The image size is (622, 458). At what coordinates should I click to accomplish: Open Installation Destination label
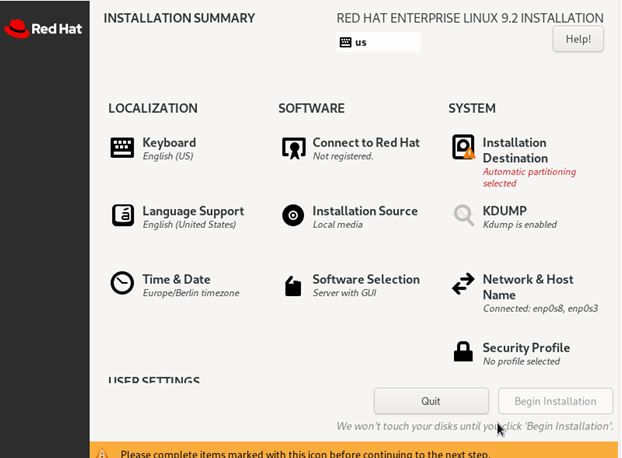pyautogui.click(x=515, y=150)
